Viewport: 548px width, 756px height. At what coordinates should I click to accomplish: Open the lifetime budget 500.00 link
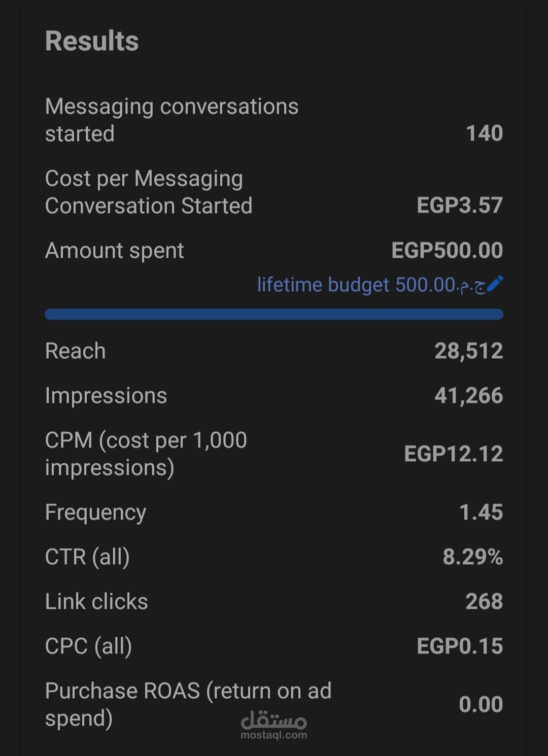[371, 285]
